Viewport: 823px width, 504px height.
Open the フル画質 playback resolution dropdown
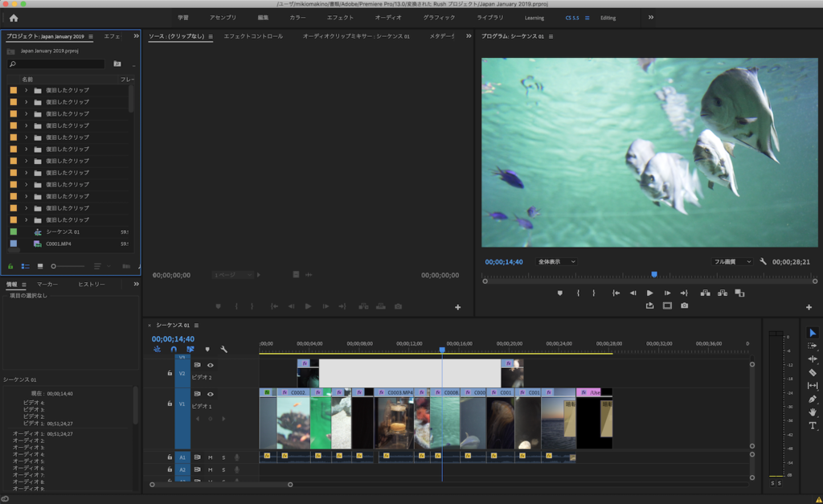coord(731,261)
